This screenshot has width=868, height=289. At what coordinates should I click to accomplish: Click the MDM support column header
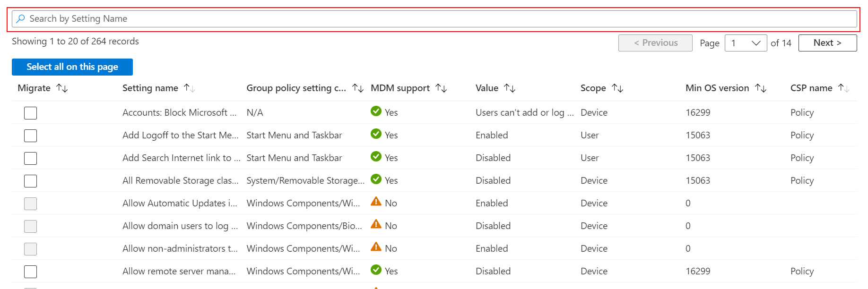[x=400, y=88]
